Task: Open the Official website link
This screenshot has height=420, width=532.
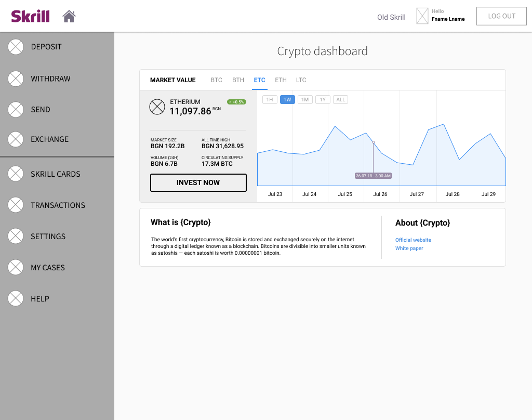Action: tap(413, 240)
